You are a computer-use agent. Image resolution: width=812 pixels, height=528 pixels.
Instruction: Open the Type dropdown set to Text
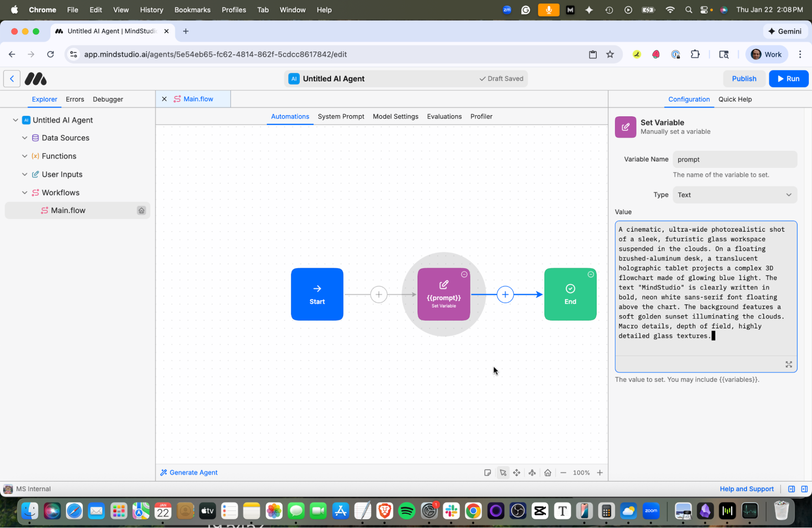pos(734,195)
